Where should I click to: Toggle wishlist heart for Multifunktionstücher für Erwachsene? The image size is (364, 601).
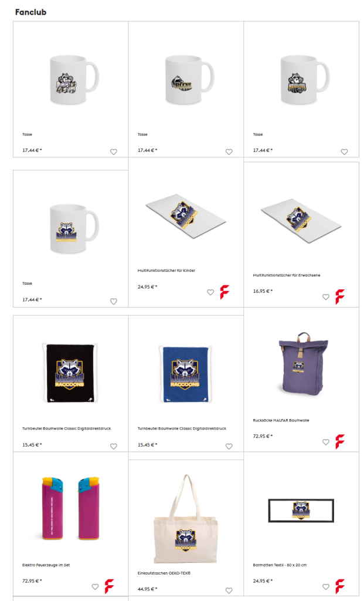[326, 296]
